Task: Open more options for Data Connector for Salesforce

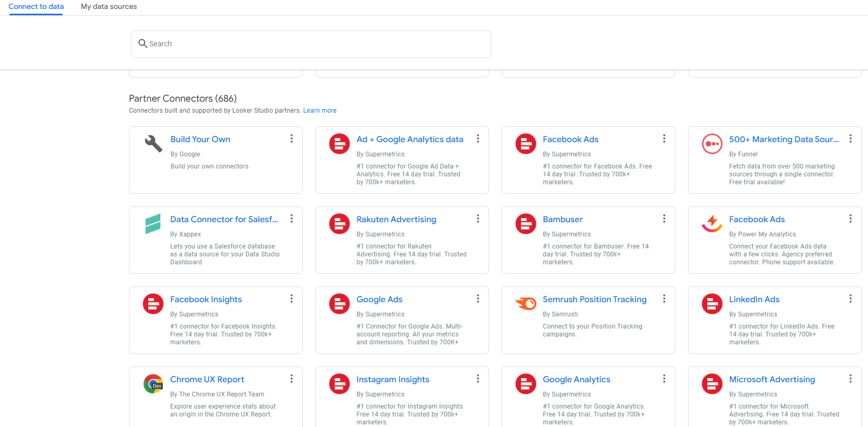Action: [291, 219]
